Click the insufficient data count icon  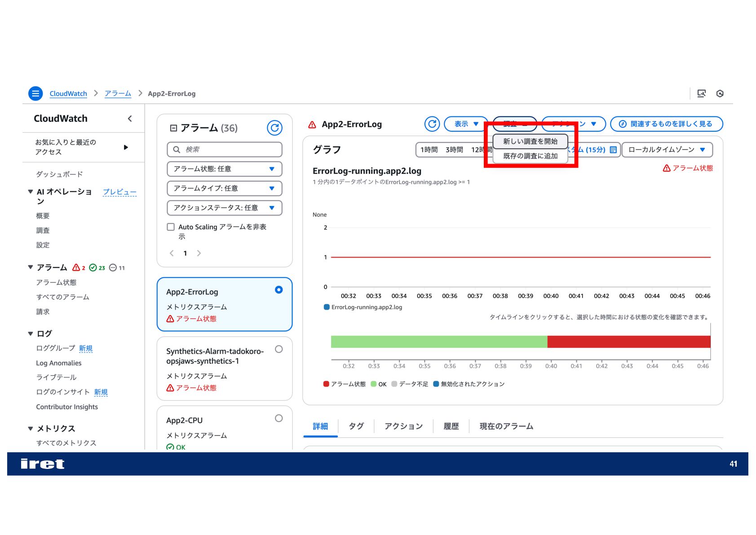113,267
